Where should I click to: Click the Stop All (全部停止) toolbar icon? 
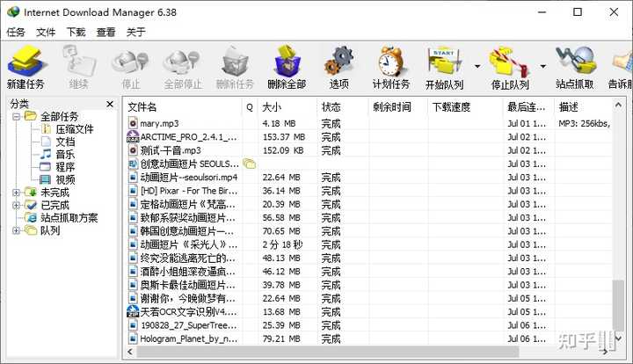coord(182,62)
